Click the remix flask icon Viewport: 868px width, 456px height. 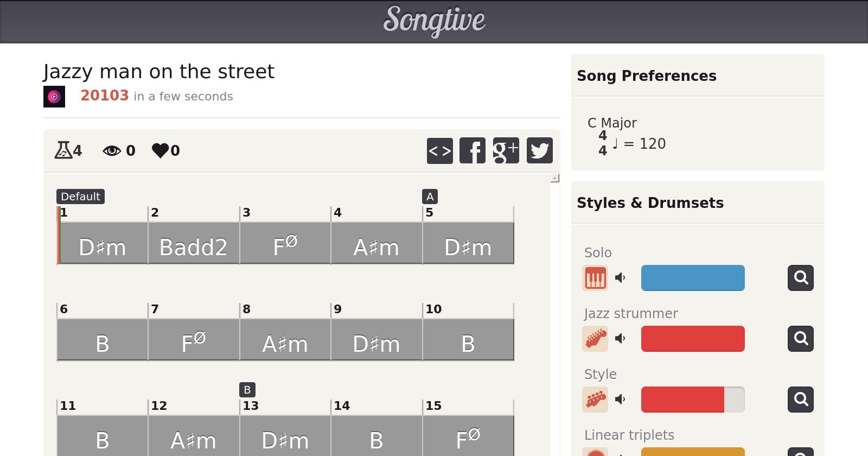click(63, 150)
